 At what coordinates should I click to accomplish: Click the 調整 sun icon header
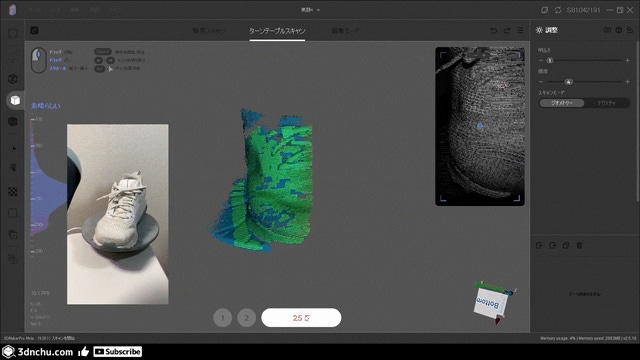pos(547,30)
